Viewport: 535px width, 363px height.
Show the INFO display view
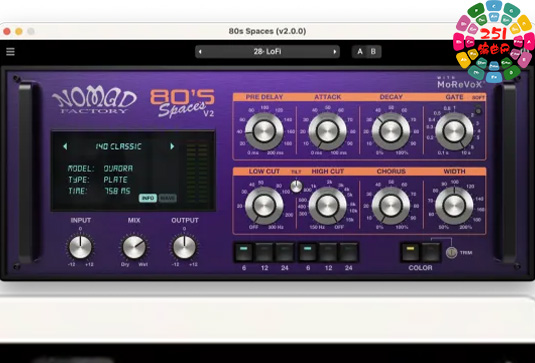click(148, 198)
